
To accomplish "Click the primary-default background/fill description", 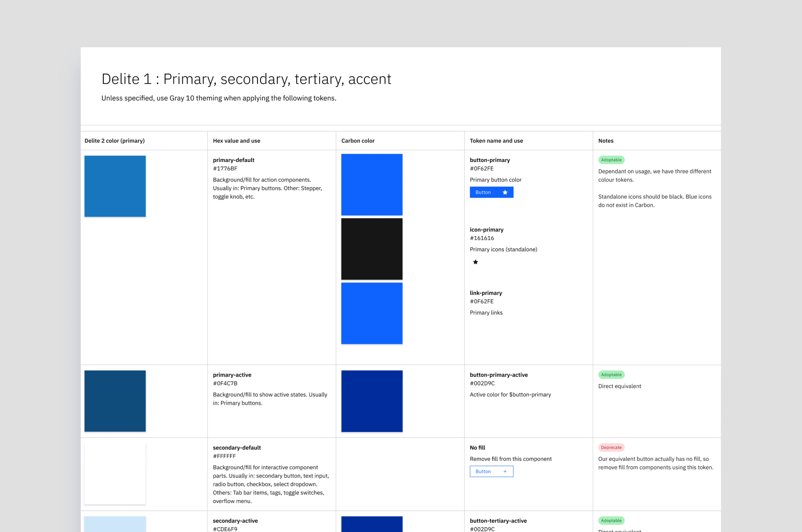I will point(267,188).
